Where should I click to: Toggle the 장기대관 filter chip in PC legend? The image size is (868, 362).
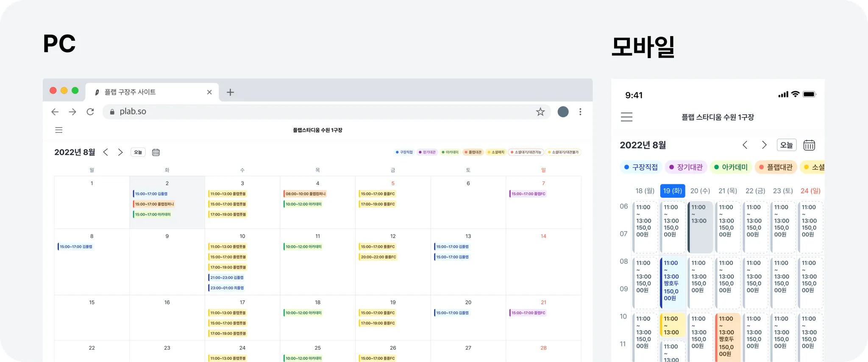tap(427, 152)
